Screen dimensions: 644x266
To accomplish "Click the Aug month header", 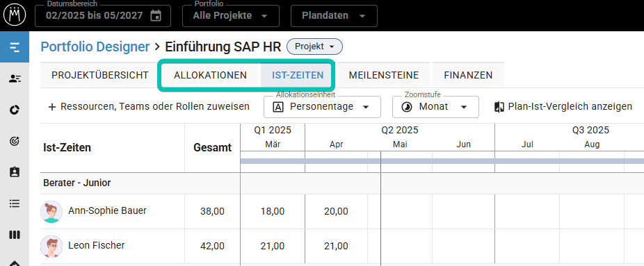I will click(592, 144).
